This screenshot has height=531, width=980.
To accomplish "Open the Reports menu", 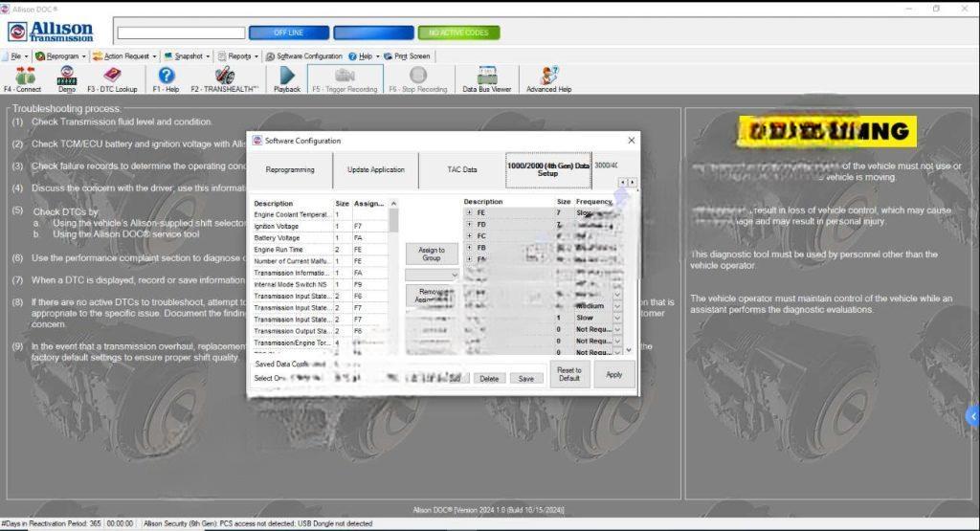I will [238, 56].
